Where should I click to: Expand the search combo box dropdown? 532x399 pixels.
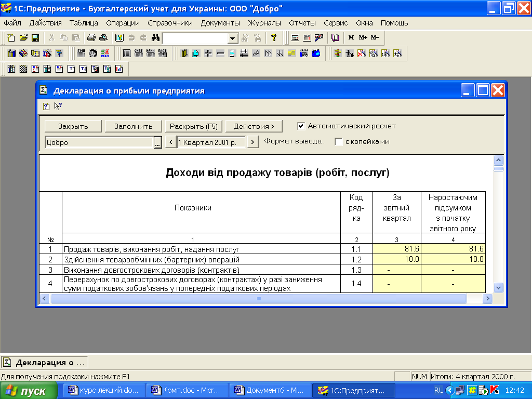point(233,38)
